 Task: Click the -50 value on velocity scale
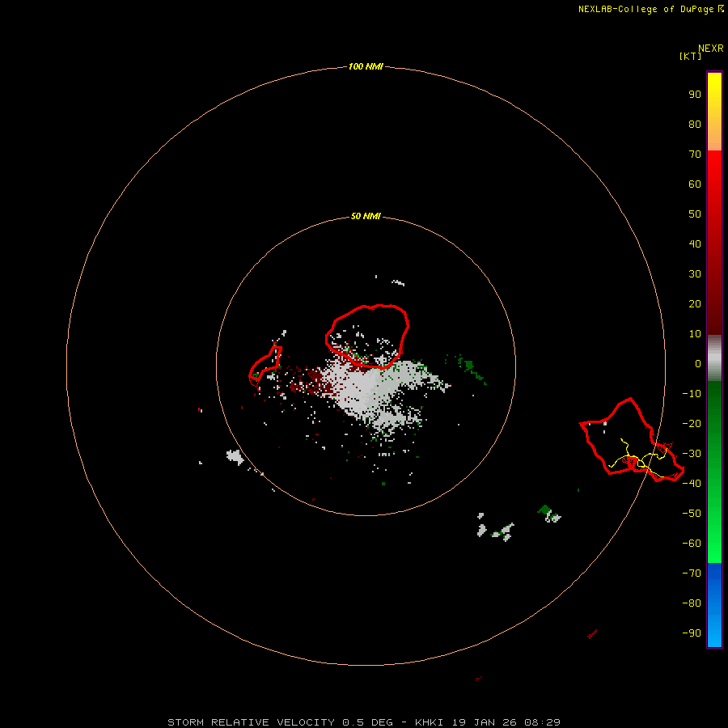[x=692, y=513]
